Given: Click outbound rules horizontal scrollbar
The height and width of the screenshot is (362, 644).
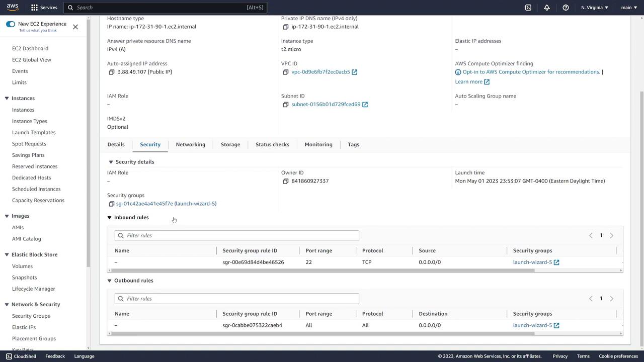Looking at the screenshot, I should (323, 333).
